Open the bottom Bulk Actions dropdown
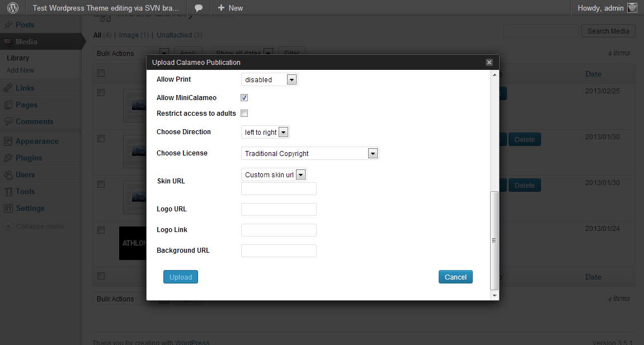Viewport: 644px width, 345px height. click(131, 299)
